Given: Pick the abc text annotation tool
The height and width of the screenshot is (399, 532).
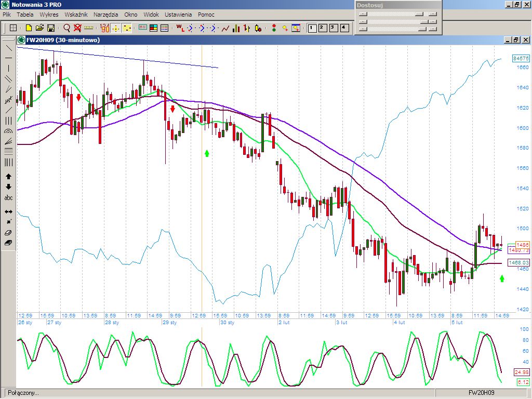Looking at the screenshot, I should (9, 198).
